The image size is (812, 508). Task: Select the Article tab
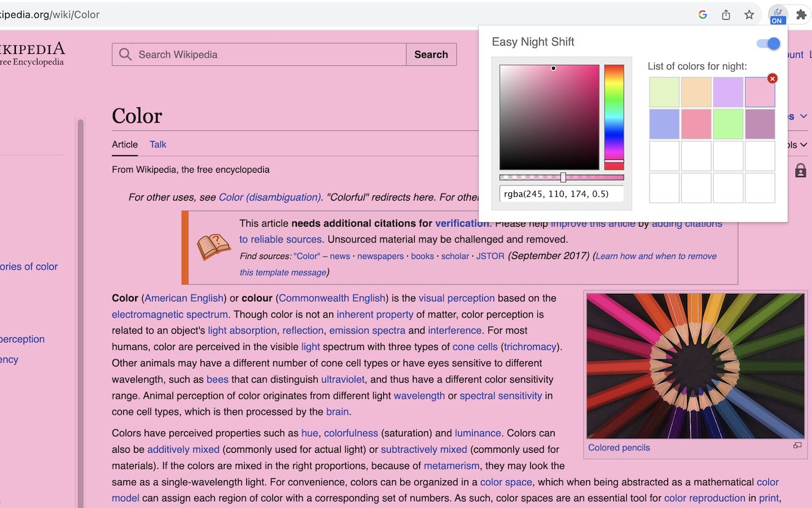125,144
